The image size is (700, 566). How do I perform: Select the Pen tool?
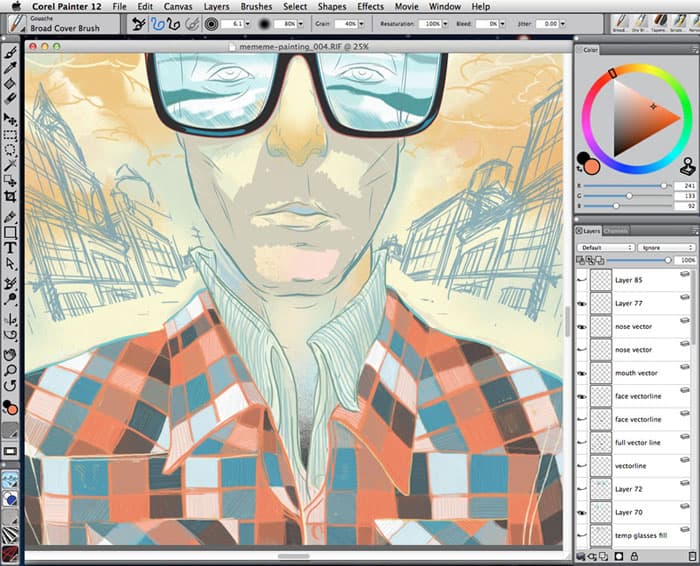point(10,217)
